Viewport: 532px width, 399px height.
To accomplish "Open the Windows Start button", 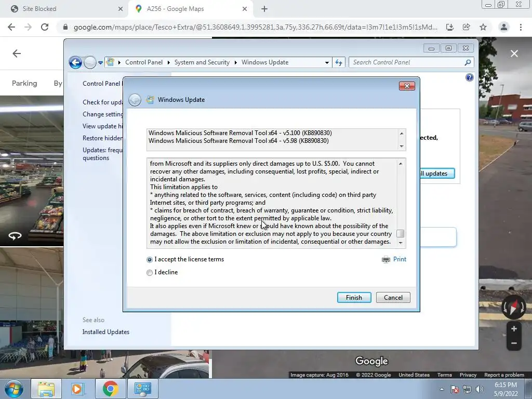I will point(14,389).
